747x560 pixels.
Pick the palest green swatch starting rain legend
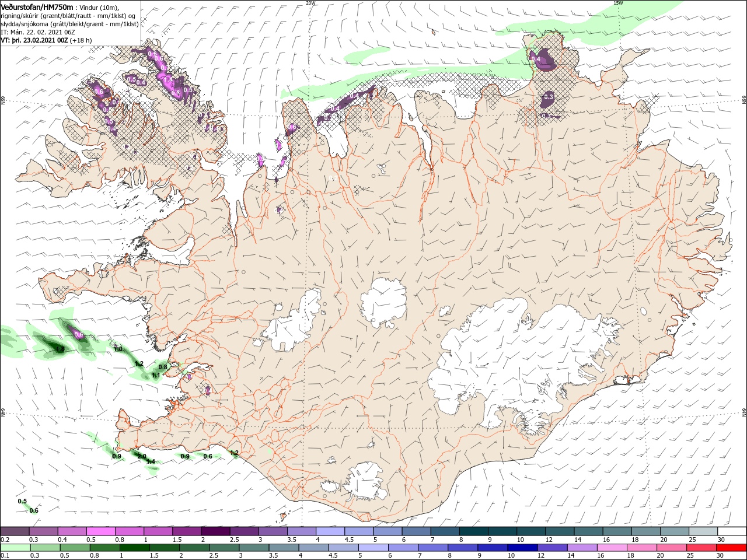click(x=15, y=548)
